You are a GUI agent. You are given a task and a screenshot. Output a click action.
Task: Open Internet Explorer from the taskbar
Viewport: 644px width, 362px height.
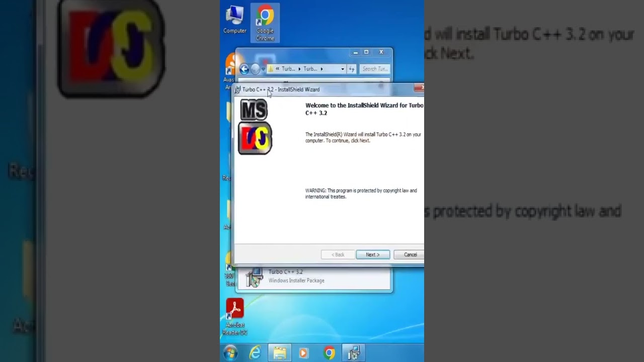point(255,353)
